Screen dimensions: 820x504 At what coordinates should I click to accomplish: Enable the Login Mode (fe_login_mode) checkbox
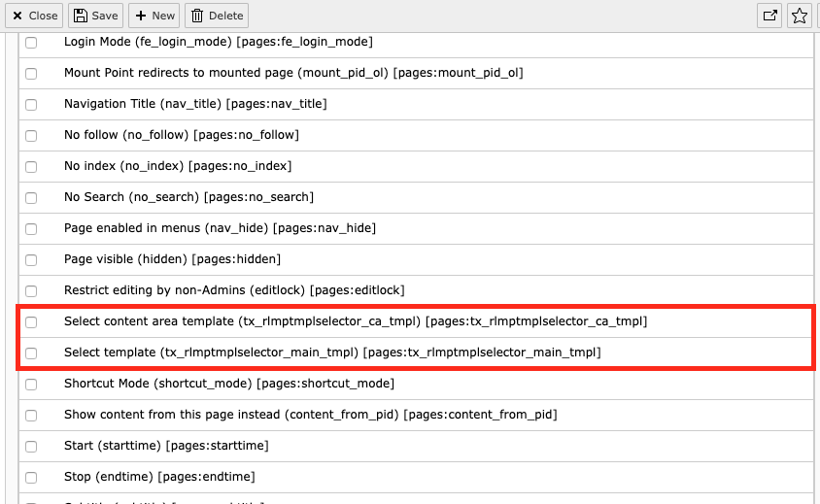pyautogui.click(x=31, y=43)
